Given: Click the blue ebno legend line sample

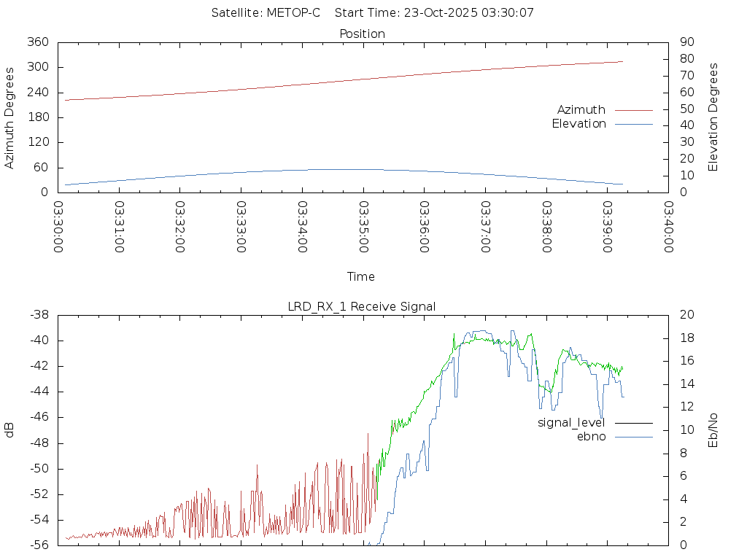Looking at the screenshot, I should [633, 437].
